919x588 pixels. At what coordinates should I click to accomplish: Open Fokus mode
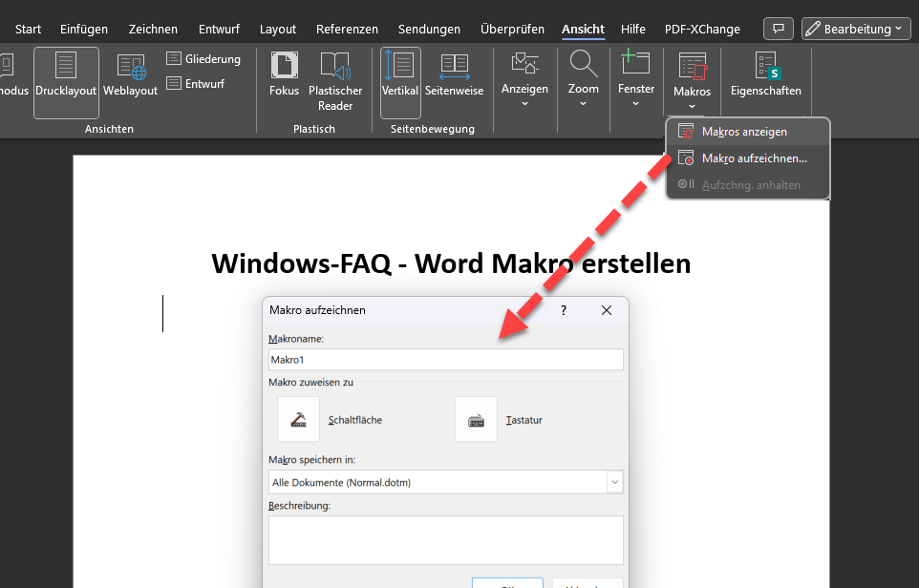point(284,76)
